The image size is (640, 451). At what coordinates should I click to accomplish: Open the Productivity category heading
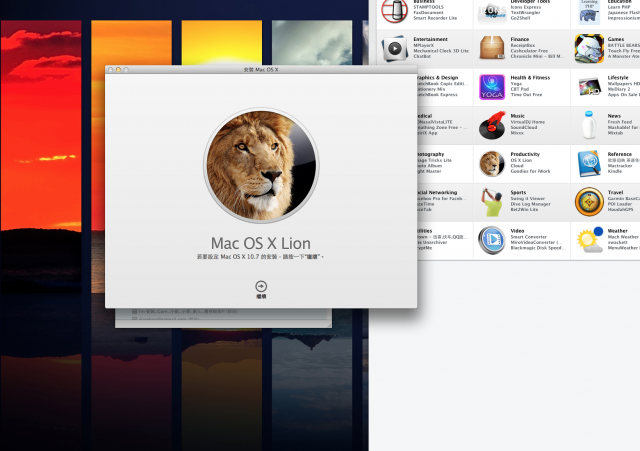525,154
